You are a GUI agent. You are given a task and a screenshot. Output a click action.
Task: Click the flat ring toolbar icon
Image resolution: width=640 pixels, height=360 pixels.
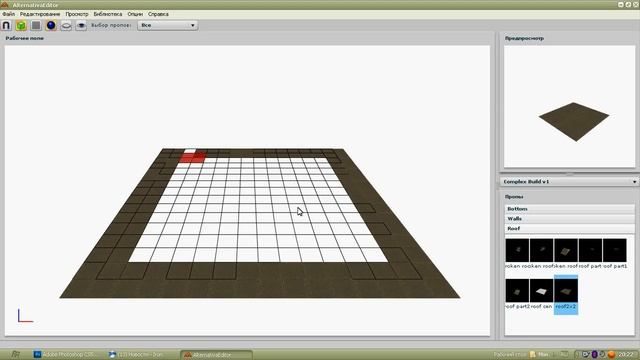66,25
